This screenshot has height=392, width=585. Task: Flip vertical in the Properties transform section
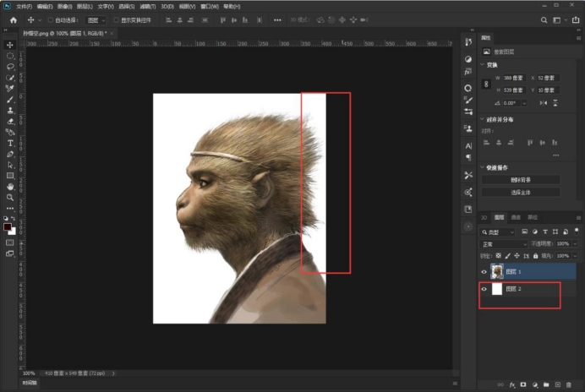[555, 103]
